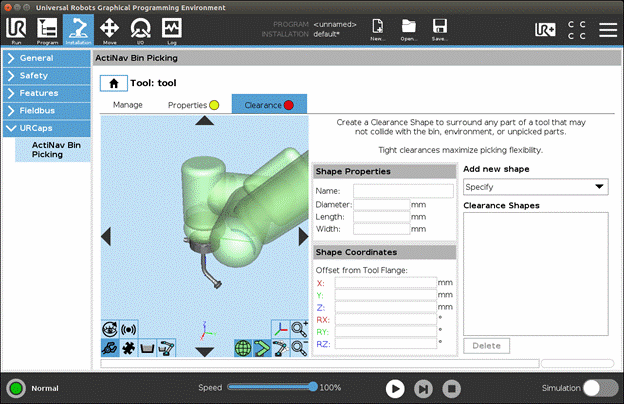The width and height of the screenshot is (624, 404).
Task: Click the Width input field
Action: pos(382,229)
